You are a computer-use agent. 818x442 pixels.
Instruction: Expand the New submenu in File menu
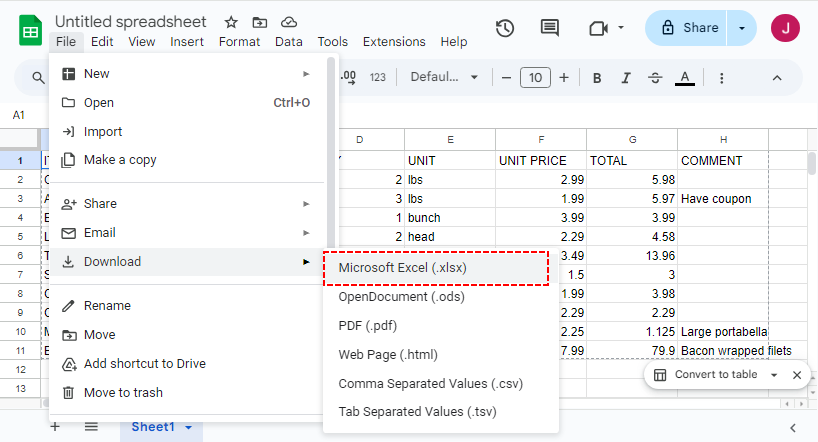click(x=188, y=74)
